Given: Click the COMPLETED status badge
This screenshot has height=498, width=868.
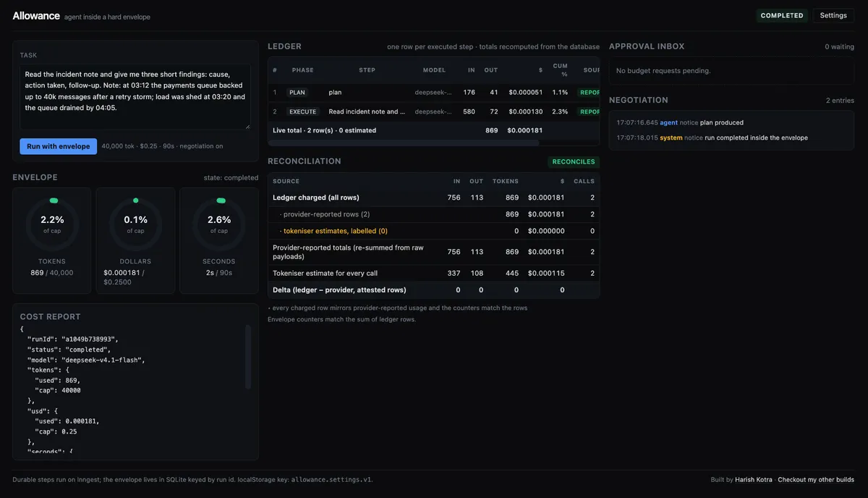Looking at the screenshot, I should point(782,15).
